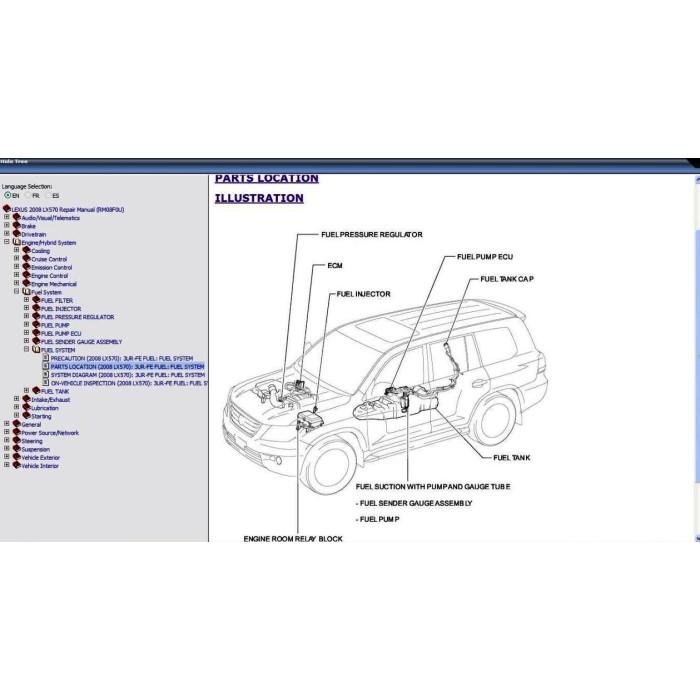Expand the General node
The width and height of the screenshot is (700, 700).
(x=7, y=423)
